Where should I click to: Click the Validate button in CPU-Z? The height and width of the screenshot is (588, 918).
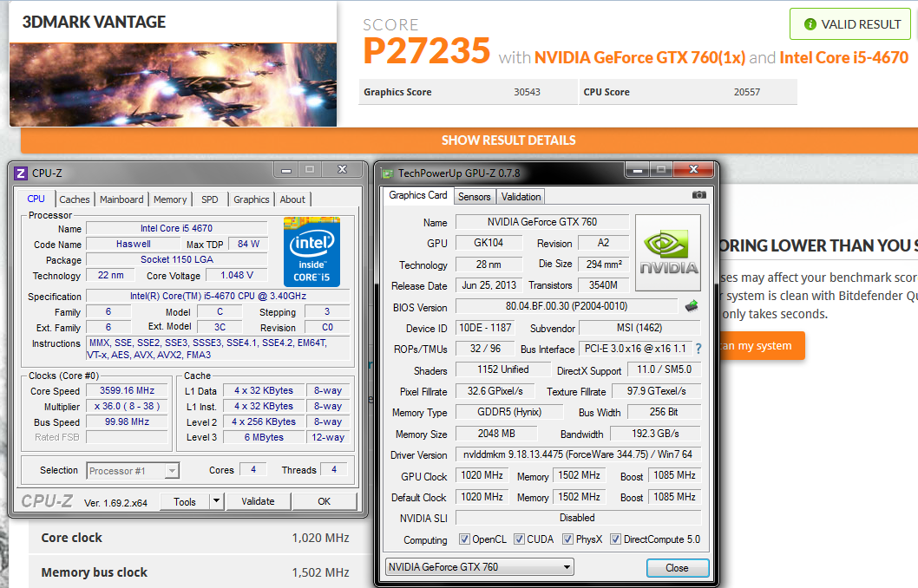point(258,501)
